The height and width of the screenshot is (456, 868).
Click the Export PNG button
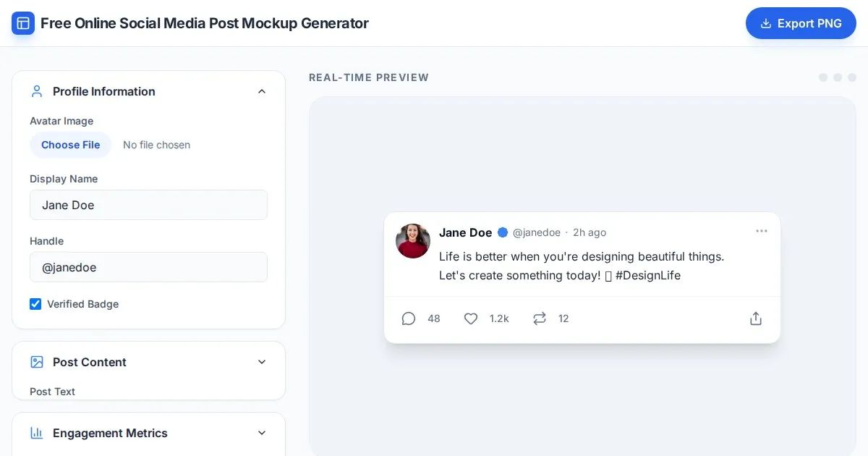tap(801, 23)
